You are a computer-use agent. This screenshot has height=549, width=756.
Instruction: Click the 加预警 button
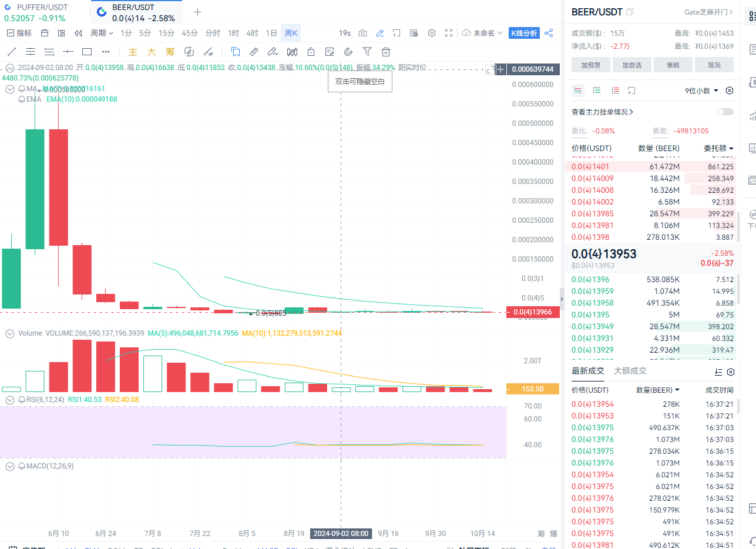pos(591,65)
